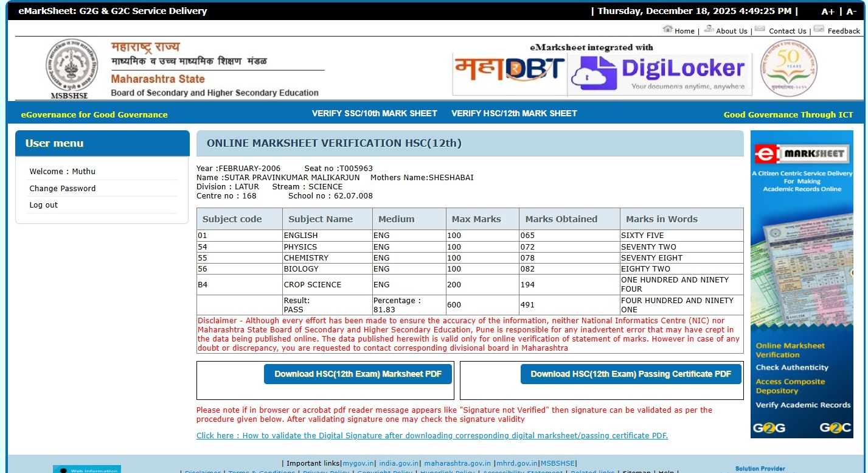Download HSC(12th Exam) Marksheet PDF
The image size is (868, 473).
(358, 374)
